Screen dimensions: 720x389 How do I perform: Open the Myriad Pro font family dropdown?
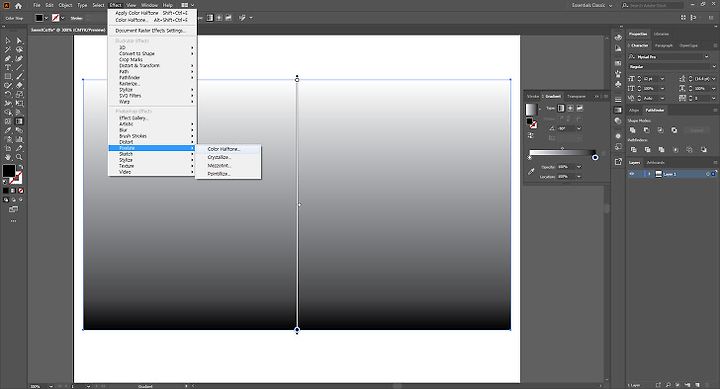coord(706,57)
